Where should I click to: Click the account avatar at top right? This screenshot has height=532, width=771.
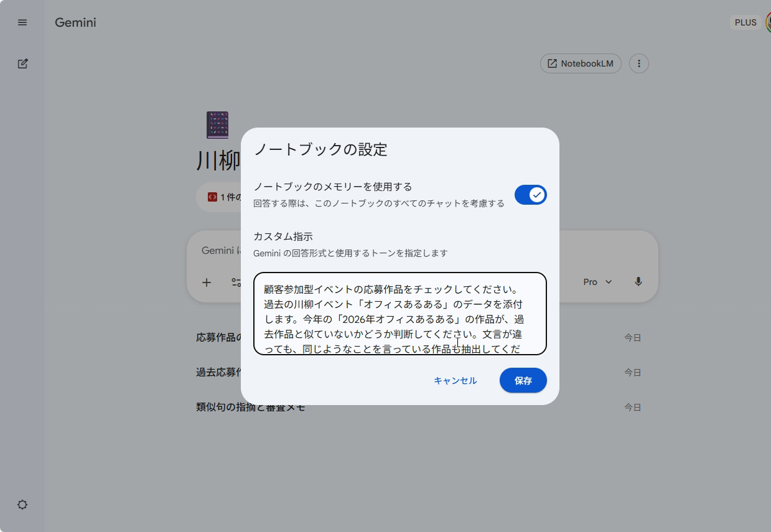coord(768,22)
